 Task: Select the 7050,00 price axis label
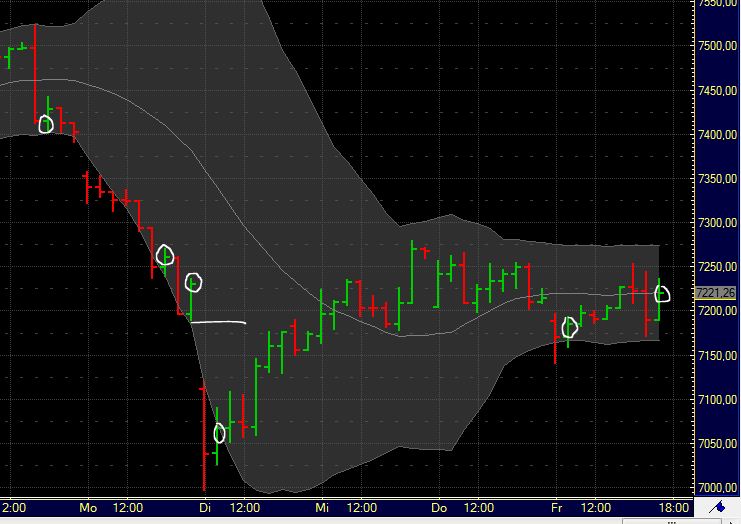(x=717, y=444)
